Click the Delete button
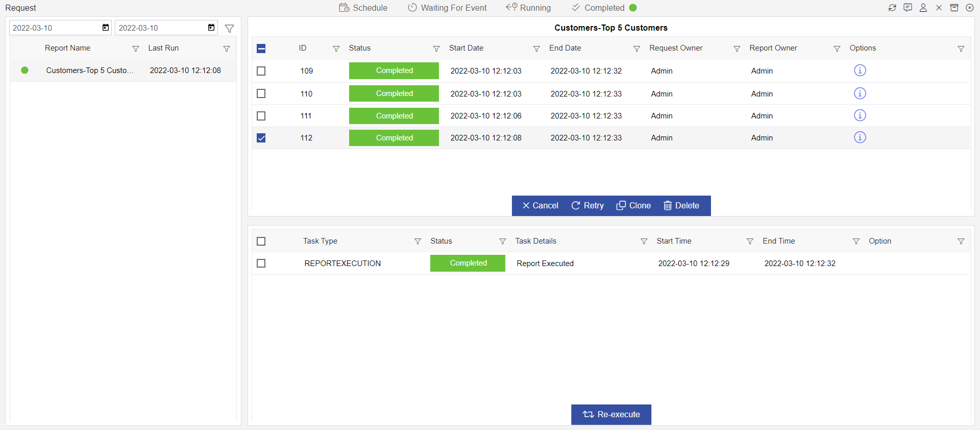The image size is (980, 430). click(x=681, y=205)
